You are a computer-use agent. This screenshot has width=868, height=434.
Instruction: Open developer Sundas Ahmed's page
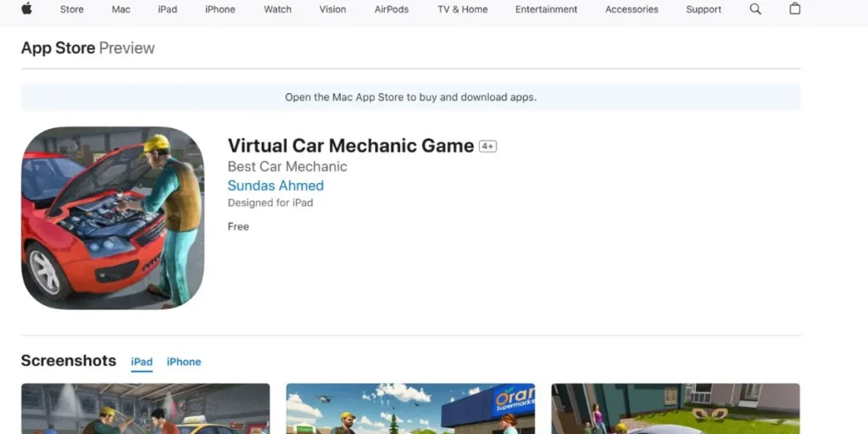click(x=275, y=186)
